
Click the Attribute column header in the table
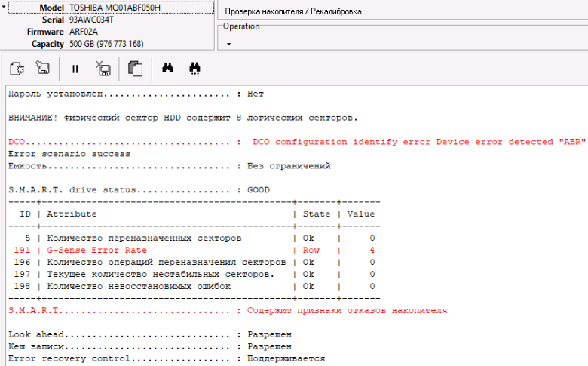pyautogui.click(x=72, y=214)
